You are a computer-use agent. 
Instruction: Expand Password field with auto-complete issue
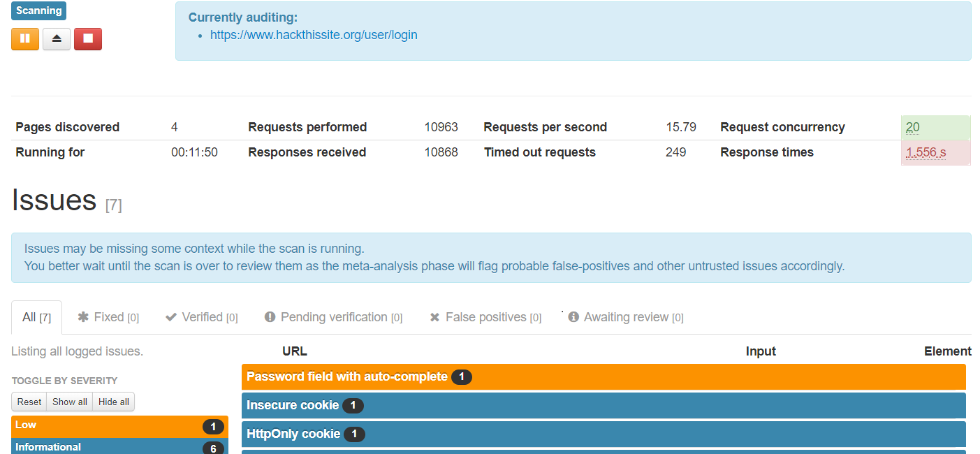tap(347, 376)
